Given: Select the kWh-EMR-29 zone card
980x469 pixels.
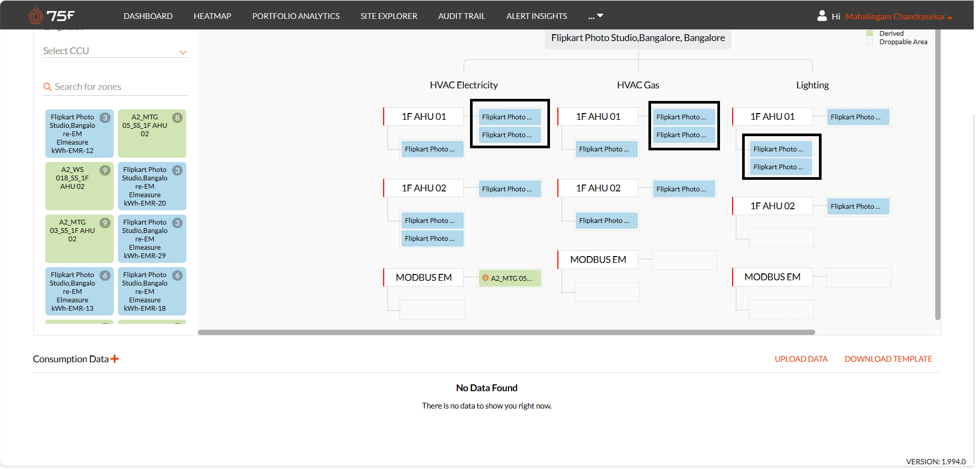Looking at the screenshot, I should (x=152, y=239).
